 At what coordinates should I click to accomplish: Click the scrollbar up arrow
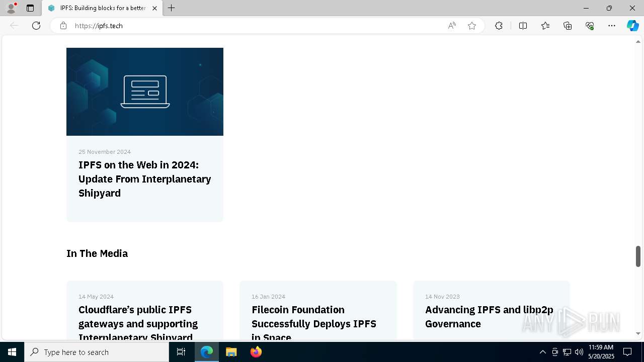pyautogui.click(x=638, y=41)
